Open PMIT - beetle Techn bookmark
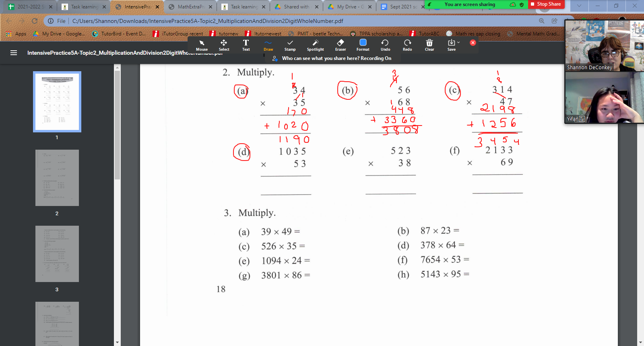644x346 pixels. [316, 34]
